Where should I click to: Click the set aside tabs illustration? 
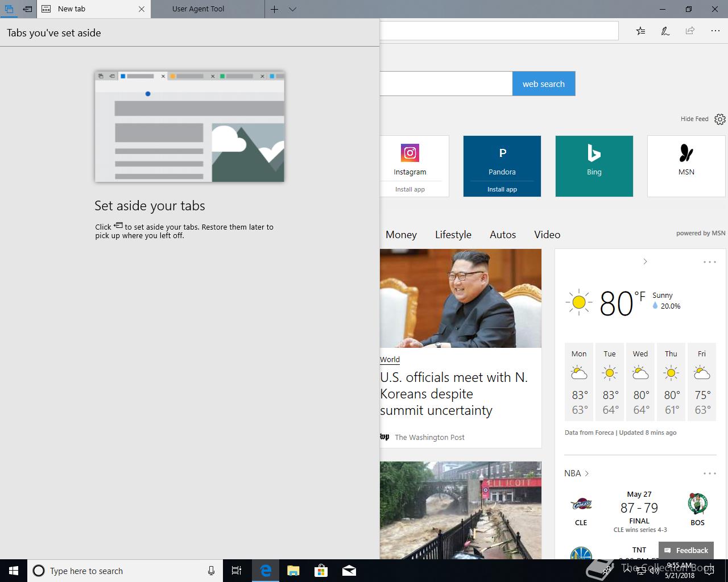click(189, 126)
